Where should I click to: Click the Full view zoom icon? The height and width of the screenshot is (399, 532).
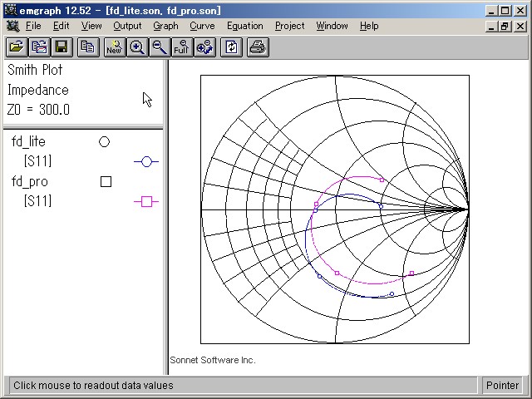(x=182, y=47)
